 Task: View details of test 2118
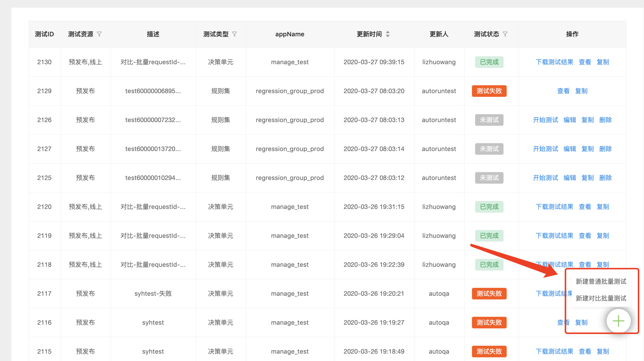[x=585, y=264]
